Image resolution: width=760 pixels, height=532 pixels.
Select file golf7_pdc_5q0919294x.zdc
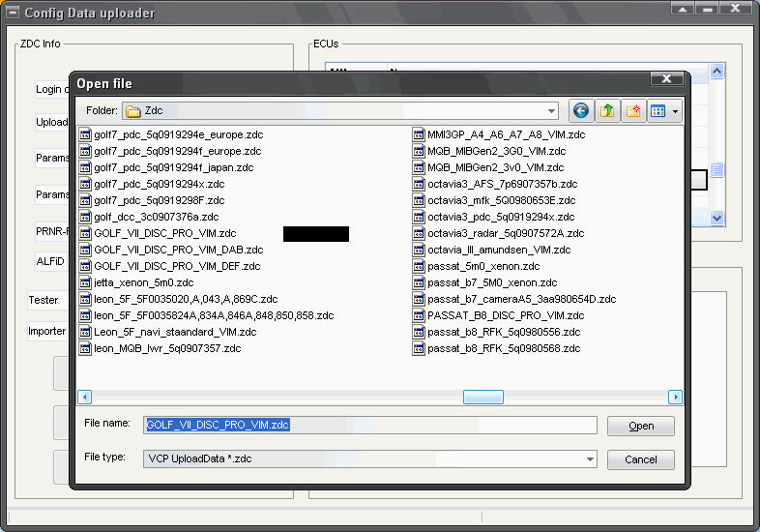click(x=159, y=185)
